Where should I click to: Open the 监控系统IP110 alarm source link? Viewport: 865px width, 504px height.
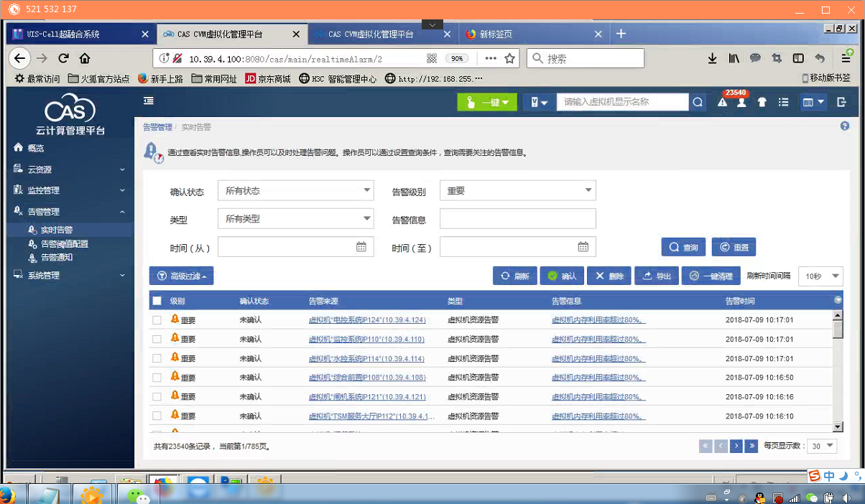coord(366,340)
